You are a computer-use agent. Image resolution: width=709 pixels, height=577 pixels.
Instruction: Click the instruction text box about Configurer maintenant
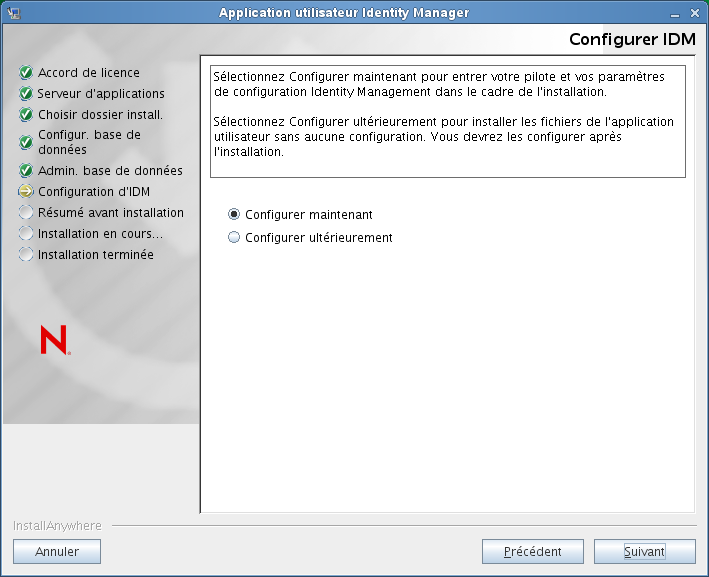[x=448, y=121]
